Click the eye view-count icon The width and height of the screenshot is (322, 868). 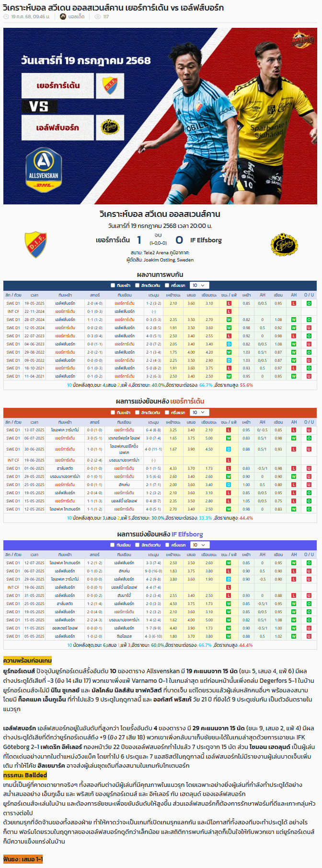pyautogui.click(x=98, y=16)
